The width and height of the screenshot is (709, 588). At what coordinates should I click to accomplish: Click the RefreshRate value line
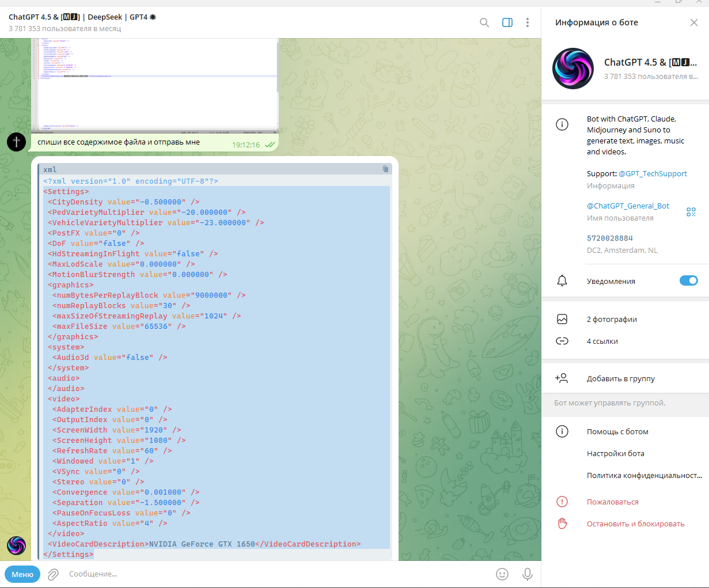[x=112, y=451]
